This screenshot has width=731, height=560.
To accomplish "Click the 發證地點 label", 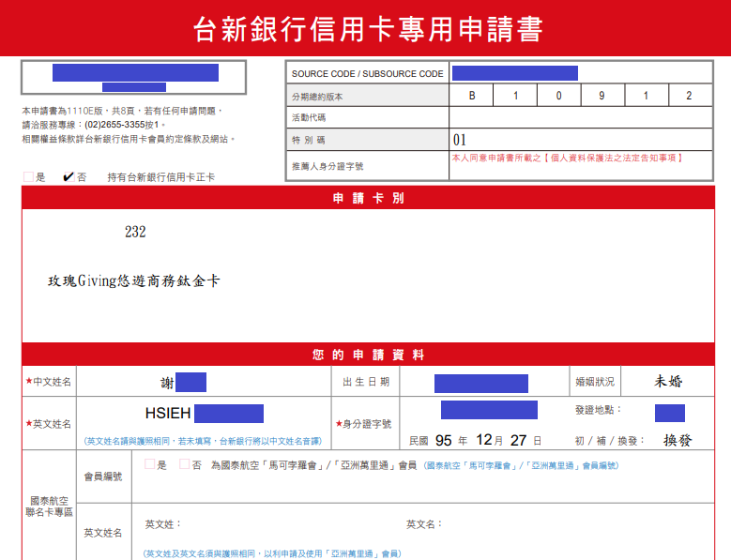I will point(598,410).
